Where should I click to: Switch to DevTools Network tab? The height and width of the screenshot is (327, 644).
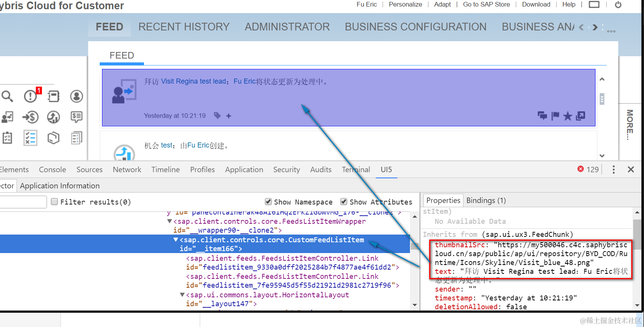click(x=127, y=169)
